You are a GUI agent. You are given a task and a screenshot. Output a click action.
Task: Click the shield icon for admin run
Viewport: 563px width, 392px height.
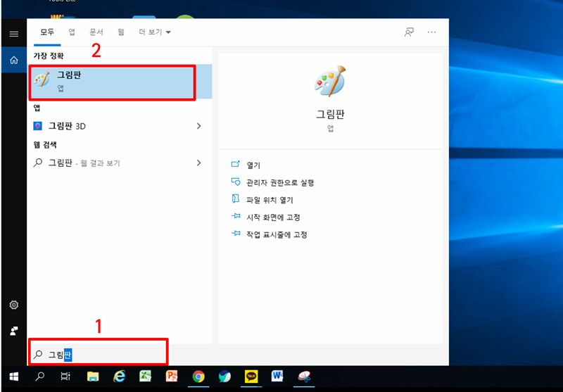236,182
